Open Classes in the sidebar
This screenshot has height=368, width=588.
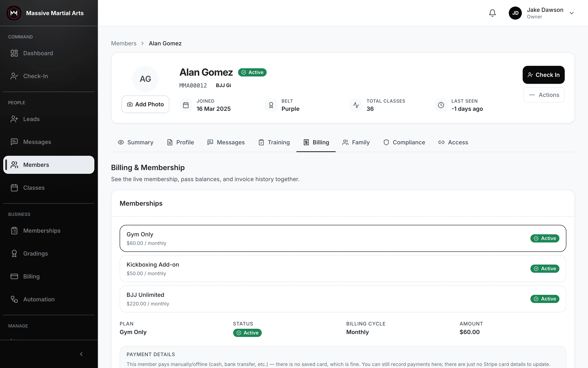click(x=49, y=188)
